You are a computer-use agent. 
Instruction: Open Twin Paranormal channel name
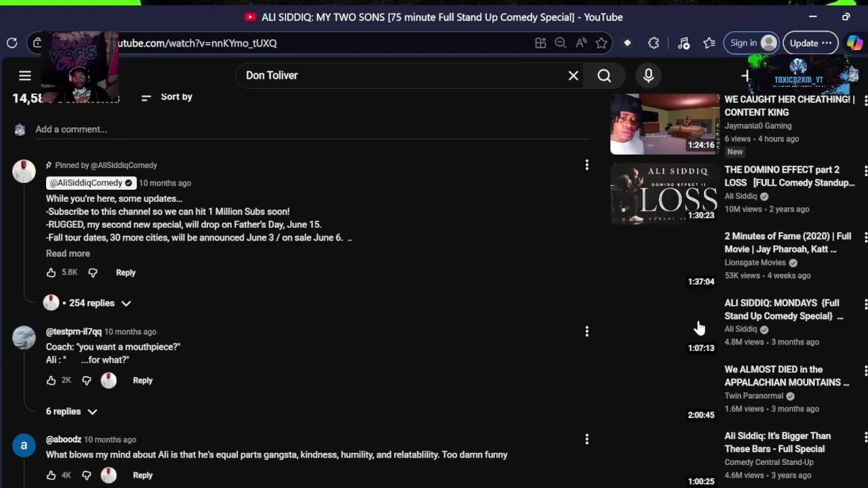click(x=753, y=396)
